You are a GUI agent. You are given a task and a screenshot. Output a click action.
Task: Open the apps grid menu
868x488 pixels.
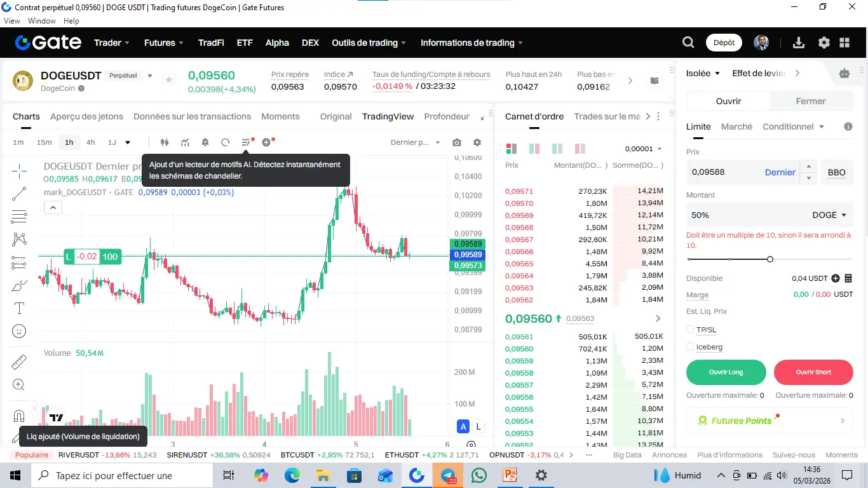click(844, 43)
